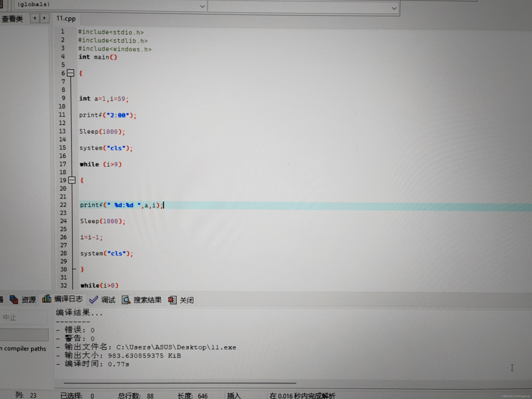The height and width of the screenshot is (399, 532).
Task: Open the 搜索结果 search results tab
Action: click(147, 300)
